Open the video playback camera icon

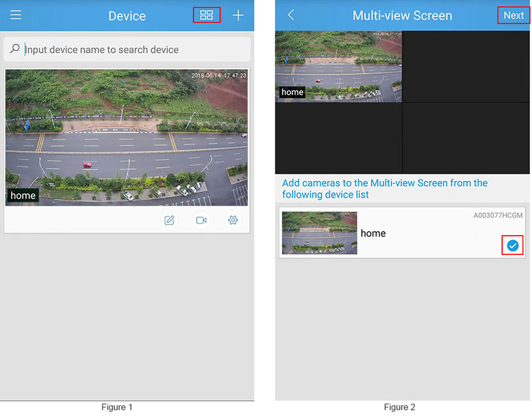click(x=201, y=220)
